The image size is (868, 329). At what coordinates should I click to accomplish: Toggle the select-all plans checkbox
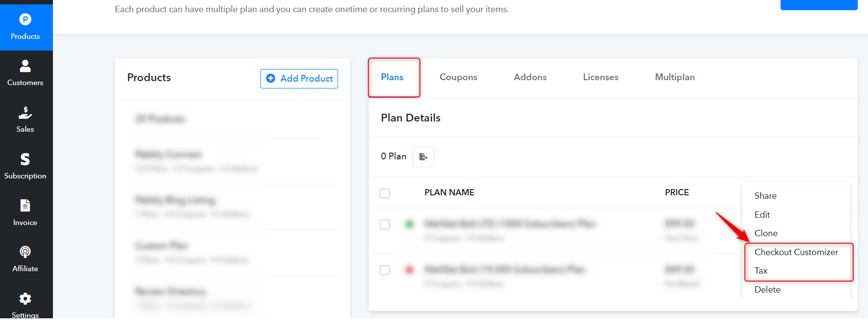(x=385, y=193)
